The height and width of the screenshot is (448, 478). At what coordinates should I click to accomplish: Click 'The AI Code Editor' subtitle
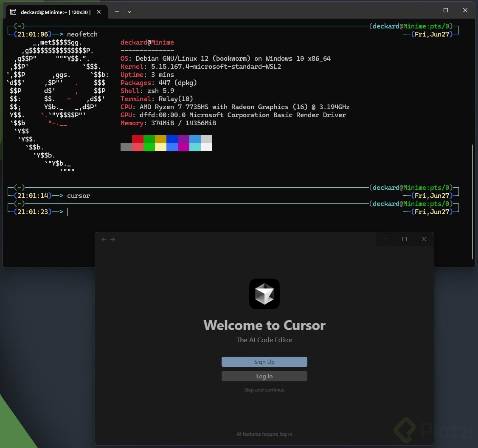click(x=264, y=340)
